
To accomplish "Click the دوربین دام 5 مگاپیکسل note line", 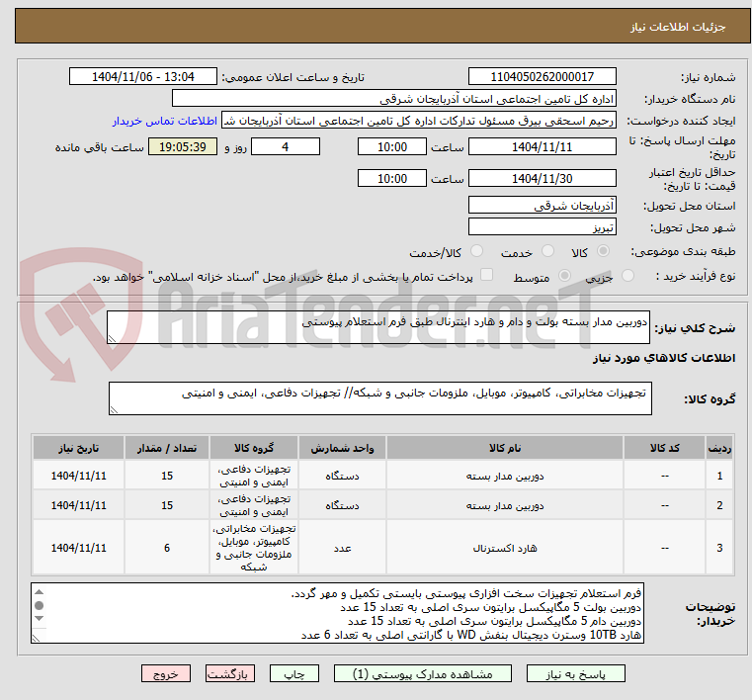I will tap(494, 621).
